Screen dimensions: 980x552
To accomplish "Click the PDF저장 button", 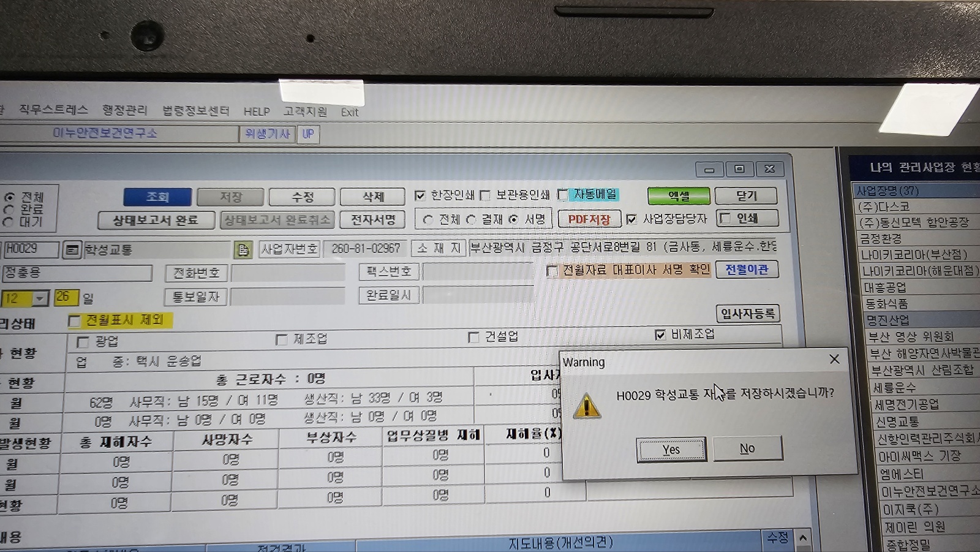I will [589, 219].
